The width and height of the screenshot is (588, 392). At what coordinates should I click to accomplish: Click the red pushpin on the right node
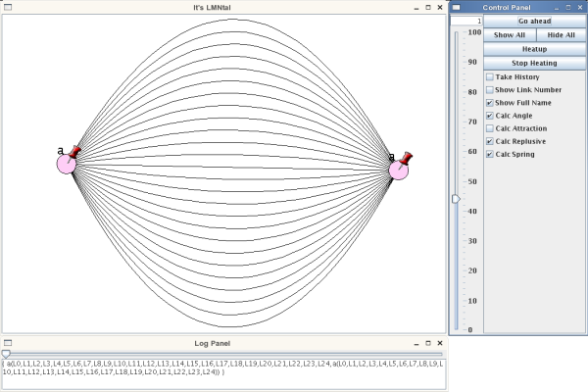pyautogui.click(x=407, y=159)
